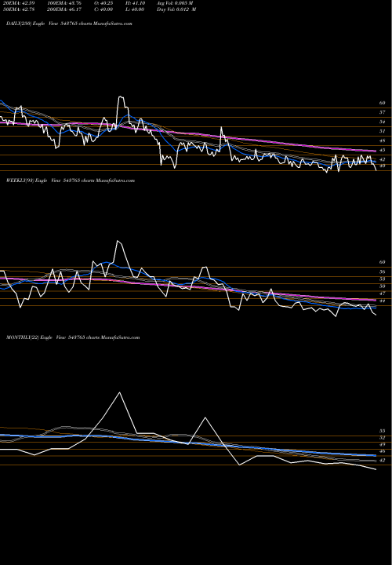This screenshot has width=392, height=565.
Task: Click the 60 axis label on weekly chart
Action: click(x=382, y=262)
